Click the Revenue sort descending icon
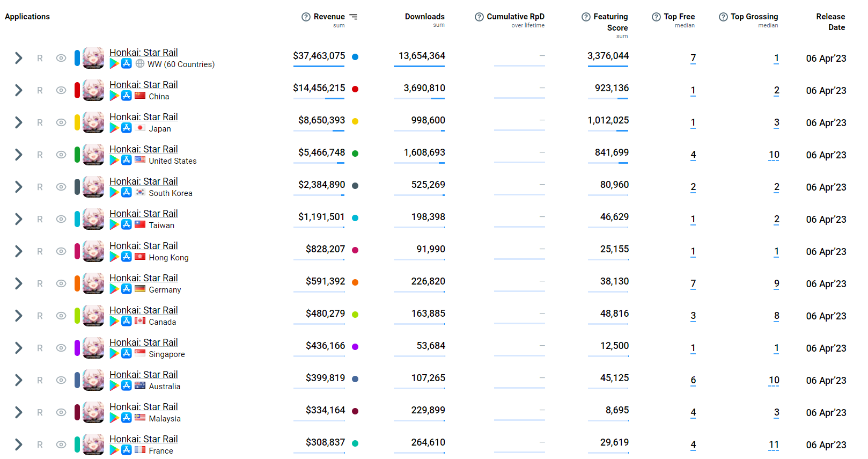Viewport: 868px width, 459px height. tap(354, 17)
